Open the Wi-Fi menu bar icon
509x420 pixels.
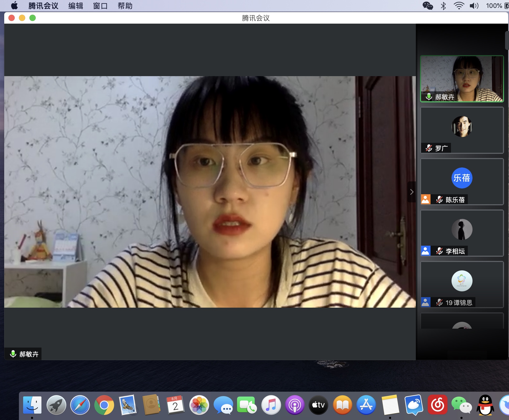459,6
